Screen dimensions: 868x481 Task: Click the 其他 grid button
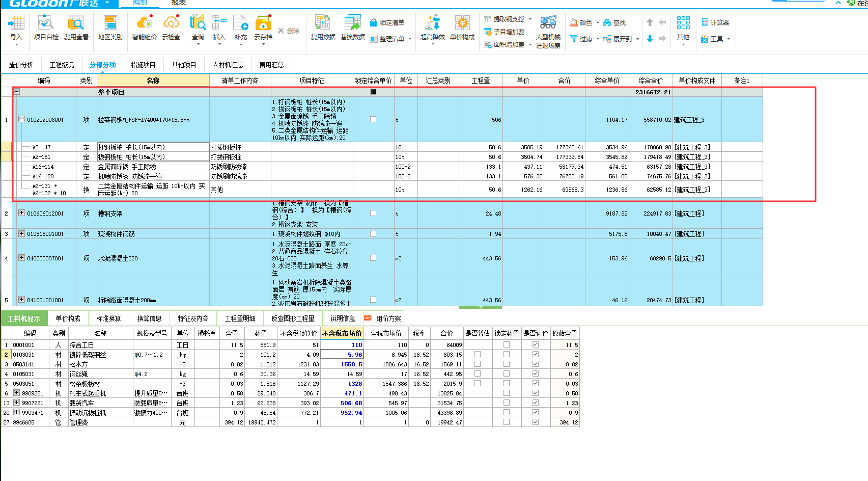coord(683,28)
